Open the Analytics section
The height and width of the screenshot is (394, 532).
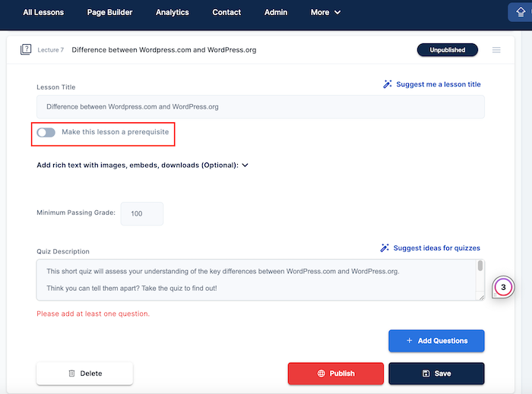coord(173,13)
